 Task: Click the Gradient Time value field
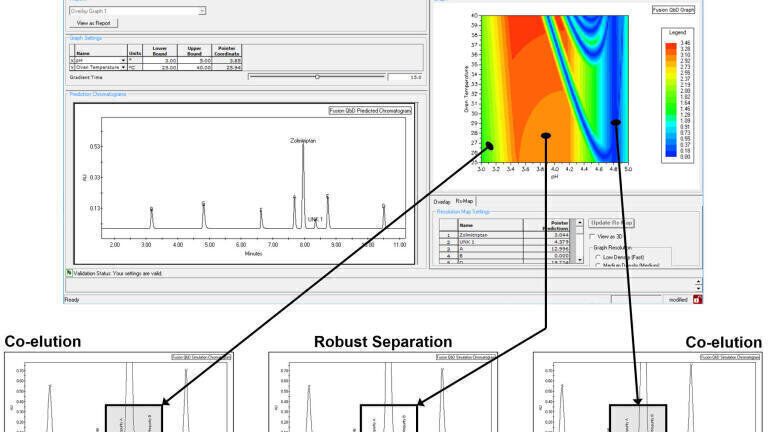pos(405,77)
